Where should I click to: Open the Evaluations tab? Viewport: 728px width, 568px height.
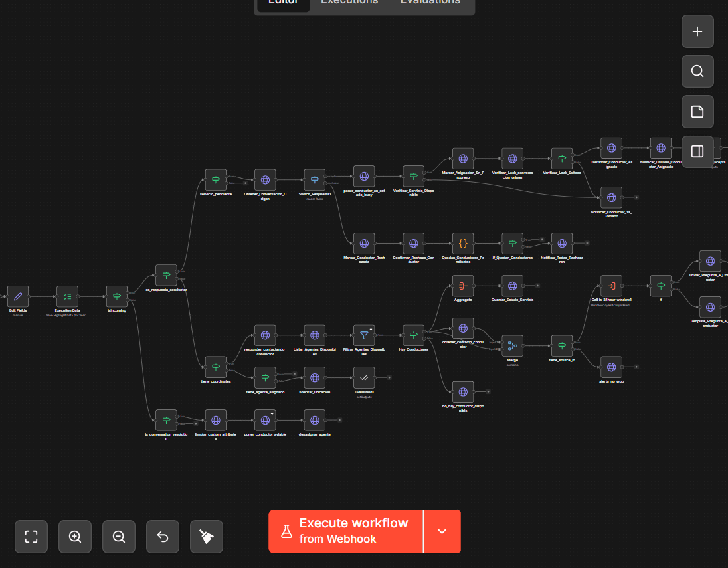(x=430, y=3)
